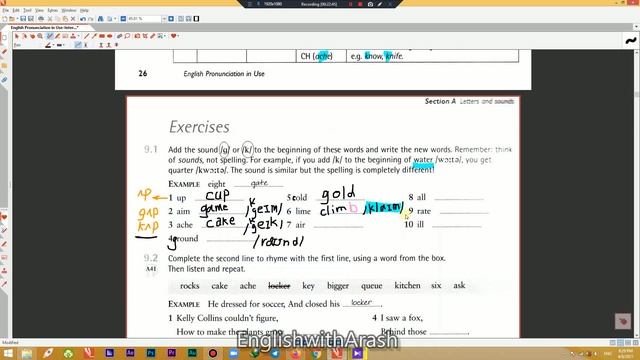Delete selection with X icon

(x=73, y=19)
